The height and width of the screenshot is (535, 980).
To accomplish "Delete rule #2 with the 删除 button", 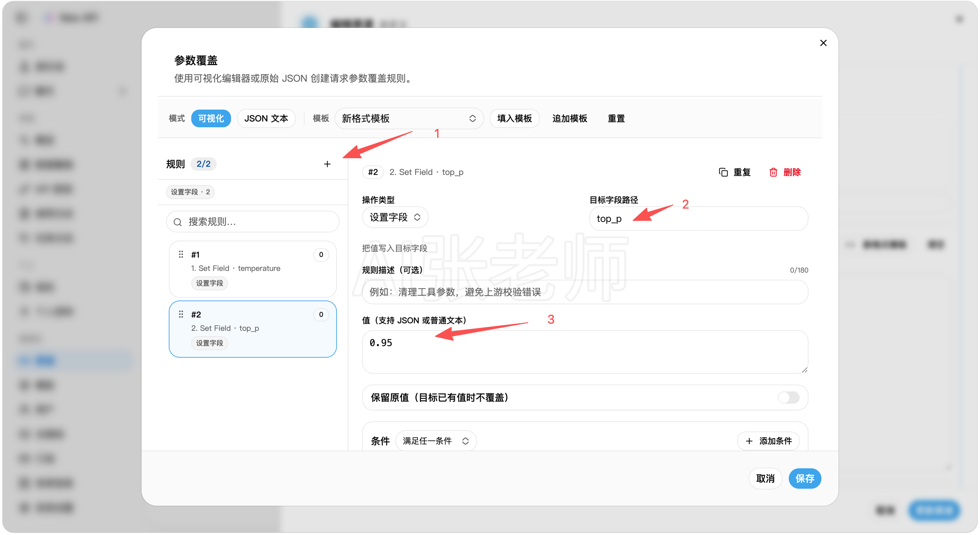I will tap(785, 172).
